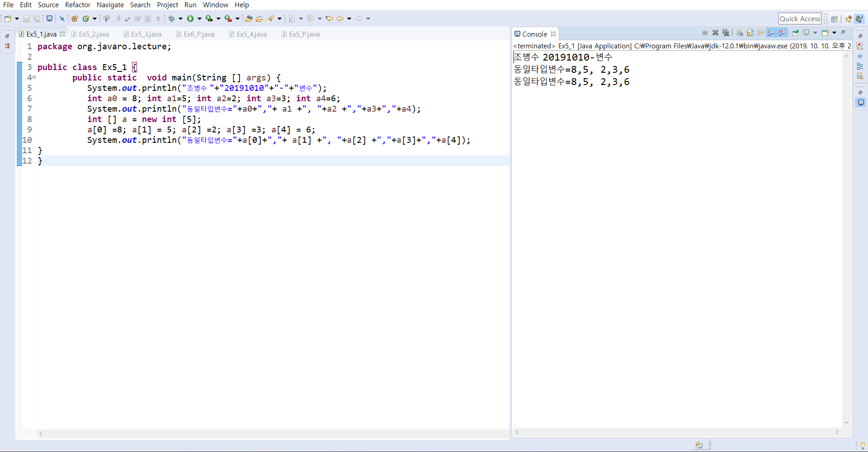868x452 pixels.
Task: Open the Window menu
Action: [x=216, y=5]
